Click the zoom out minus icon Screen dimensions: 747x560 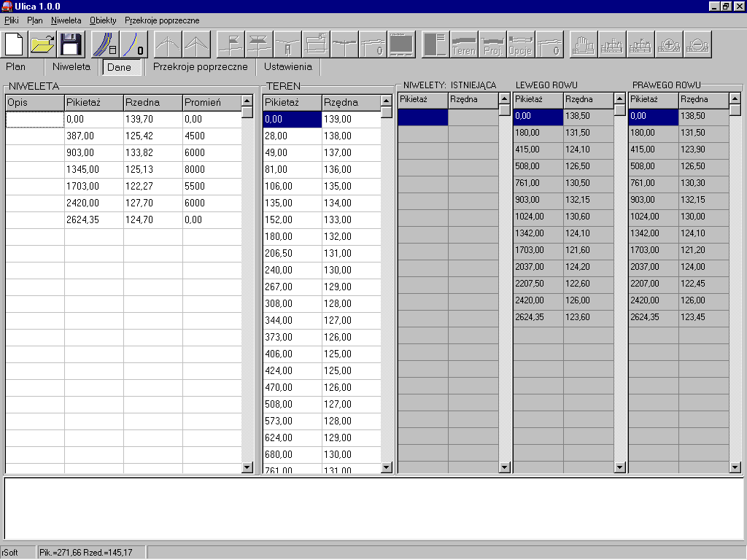click(697, 44)
